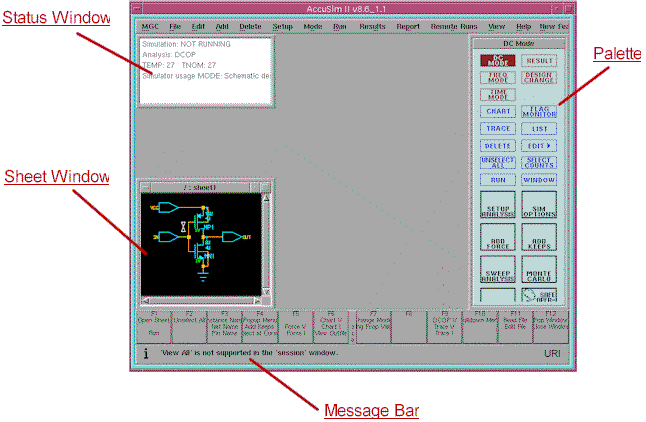The width and height of the screenshot is (646, 422).
Task: Open the MGC menu
Action: (150, 26)
